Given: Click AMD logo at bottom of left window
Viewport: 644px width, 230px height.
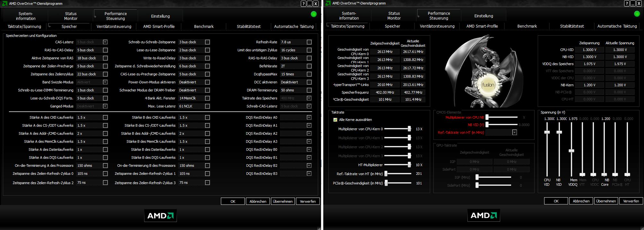Looking at the screenshot, I should (x=161, y=216).
